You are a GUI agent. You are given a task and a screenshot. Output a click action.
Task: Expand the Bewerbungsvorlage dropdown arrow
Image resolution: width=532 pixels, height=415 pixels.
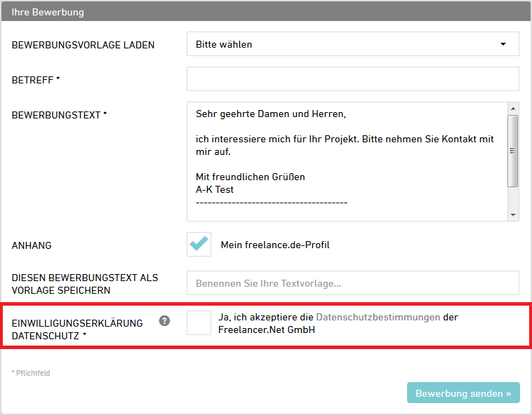pos(503,44)
